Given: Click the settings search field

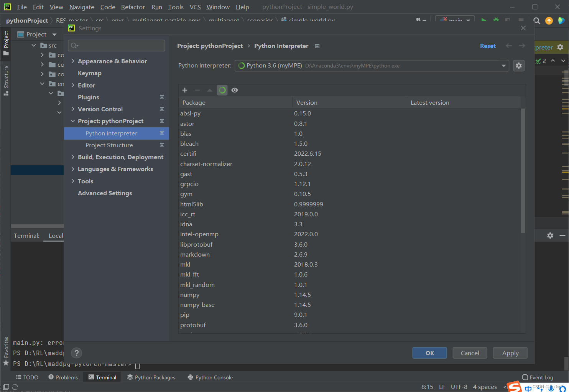Looking at the screenshot, I should [117, 46].
